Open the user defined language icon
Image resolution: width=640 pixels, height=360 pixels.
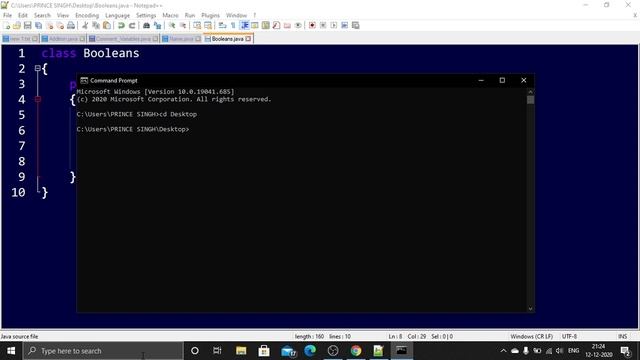coord(255,25)
